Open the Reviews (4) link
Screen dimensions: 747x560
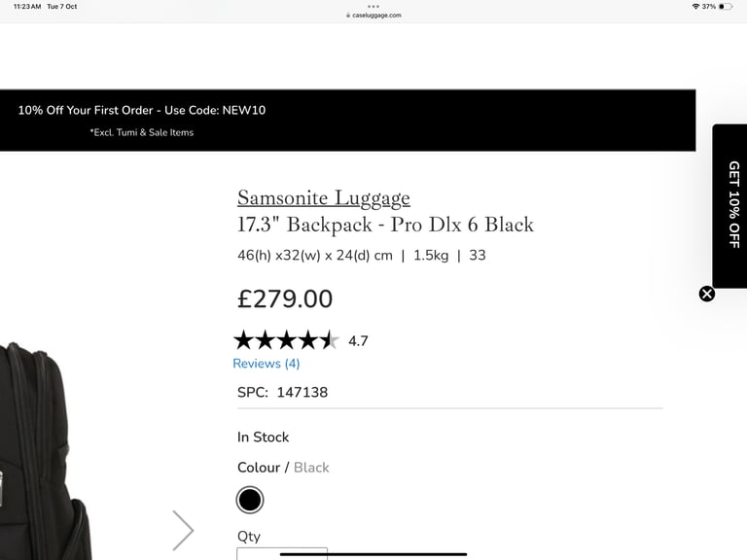(x=267, y=364)
